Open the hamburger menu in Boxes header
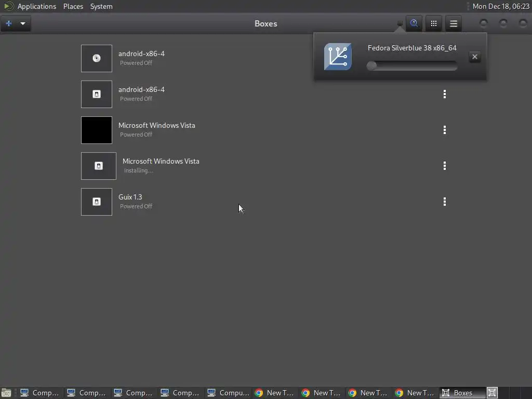 (x=454, y=23)
